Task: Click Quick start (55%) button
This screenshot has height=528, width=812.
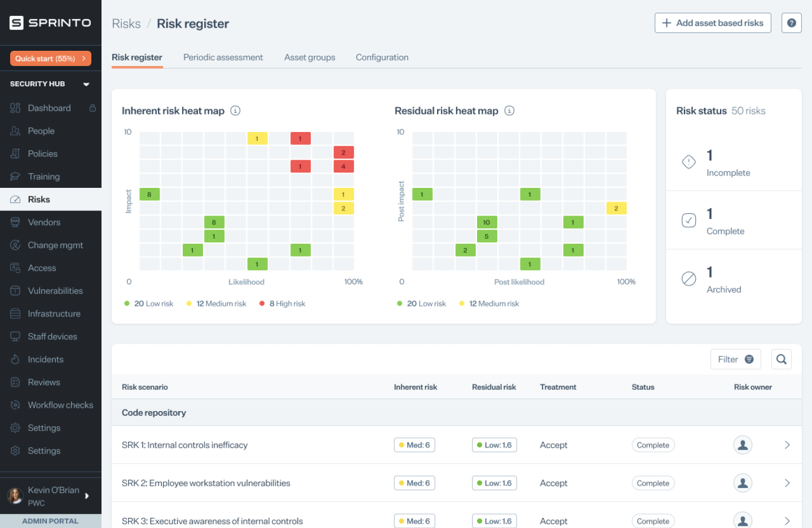Action: [x=51, y=58]
